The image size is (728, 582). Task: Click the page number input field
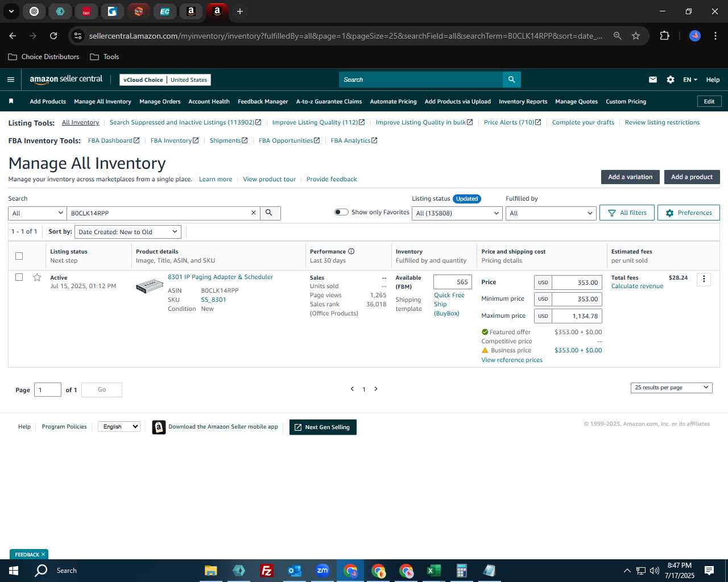point(48,390)
